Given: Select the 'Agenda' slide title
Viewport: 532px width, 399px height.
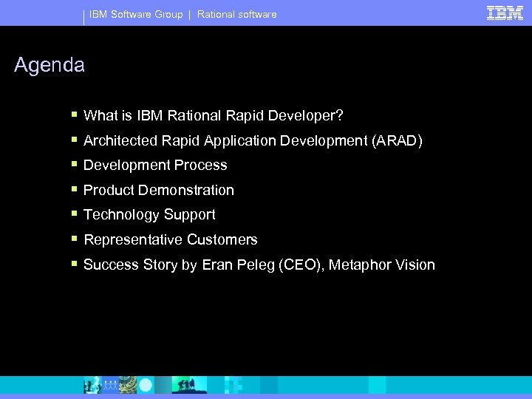Looking at the screenshot, I should pos(50,65).
